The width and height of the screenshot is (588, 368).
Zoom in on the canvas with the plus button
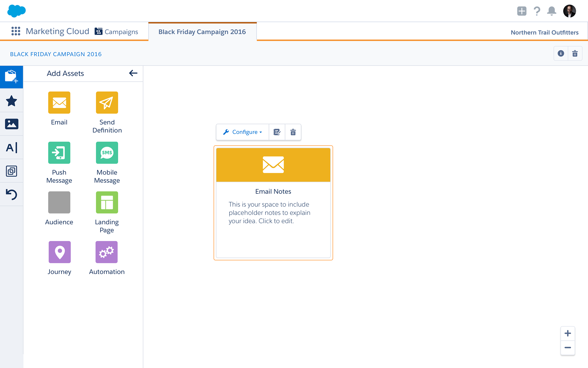coord(567,333)
